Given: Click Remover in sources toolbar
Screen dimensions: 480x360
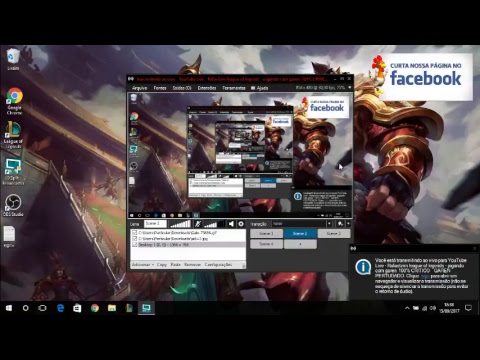Looking at the screenshot, I should [192, 264].
